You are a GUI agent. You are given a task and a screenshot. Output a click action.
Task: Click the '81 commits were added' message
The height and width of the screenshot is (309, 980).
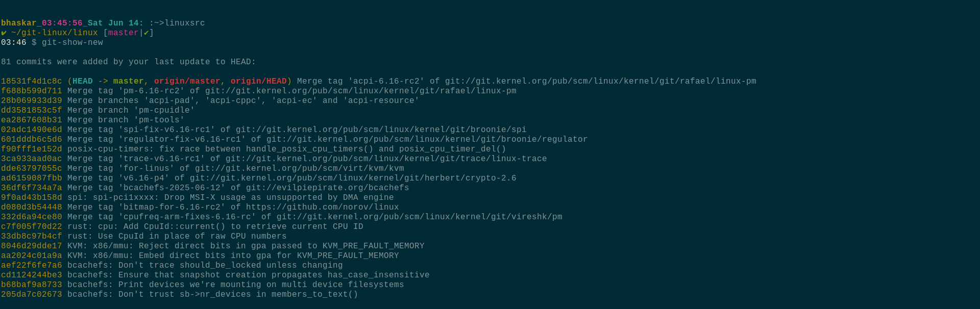coord(129,62)
